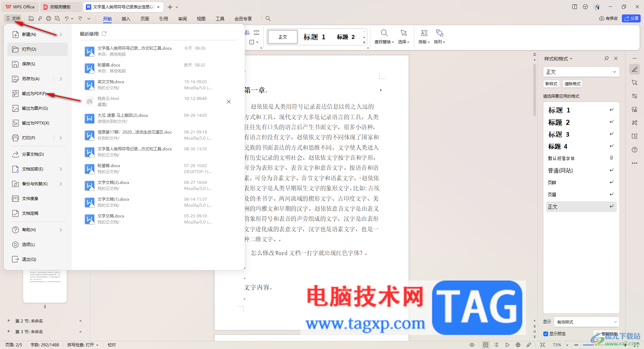Remove 税务云.html entry with the X icon

point(229,102)
